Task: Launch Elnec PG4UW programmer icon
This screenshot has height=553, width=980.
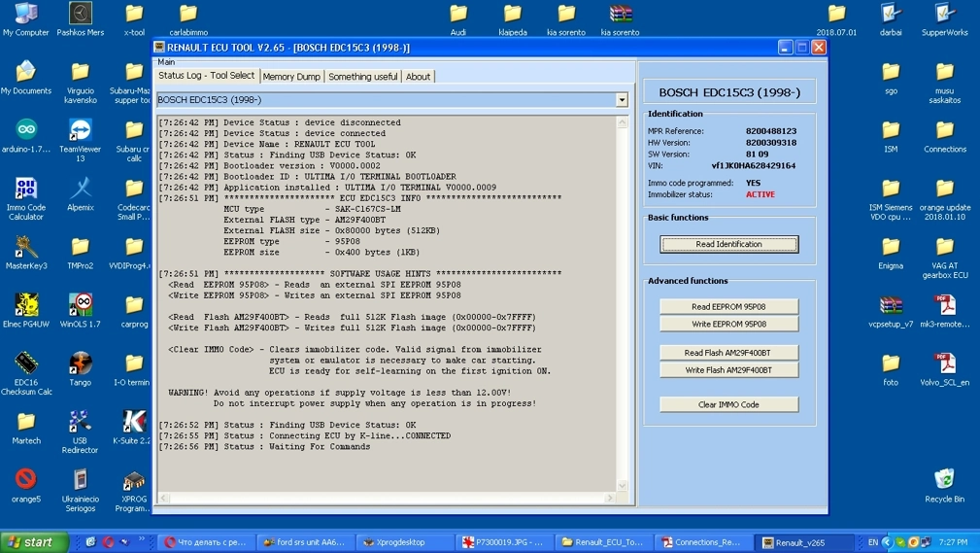Action: click(25, 310)
